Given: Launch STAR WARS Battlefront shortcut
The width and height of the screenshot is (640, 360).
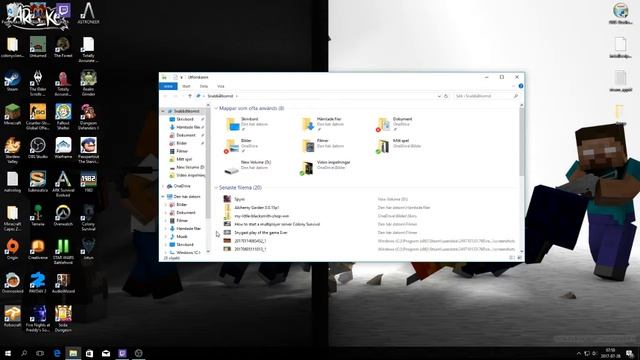Looking at the screenshot, I should 63,251.
